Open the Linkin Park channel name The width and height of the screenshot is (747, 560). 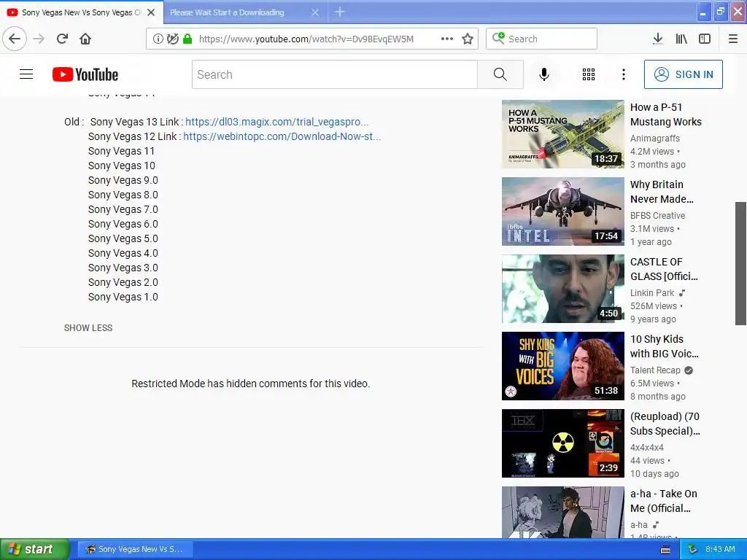[x=652, y=293]
